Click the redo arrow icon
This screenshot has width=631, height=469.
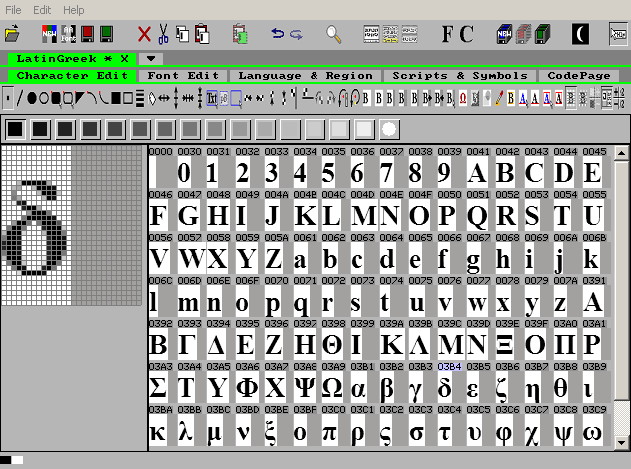click(x=297, y=35)
